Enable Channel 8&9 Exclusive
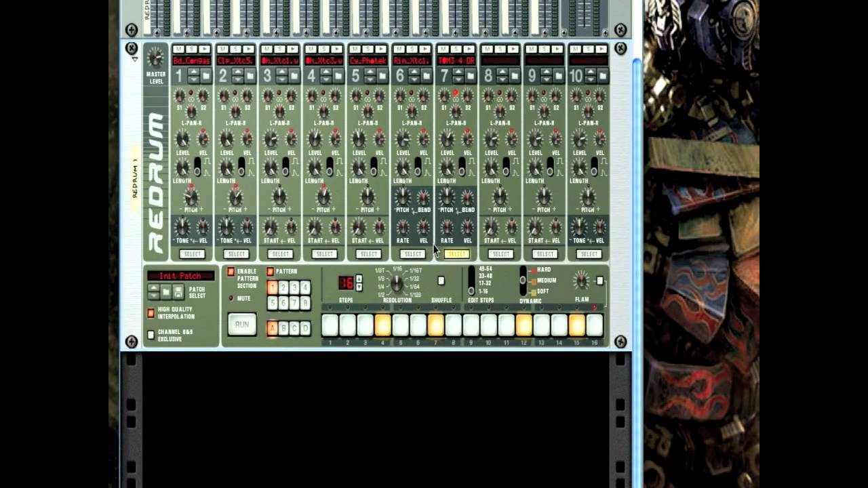 pos(151,335)
